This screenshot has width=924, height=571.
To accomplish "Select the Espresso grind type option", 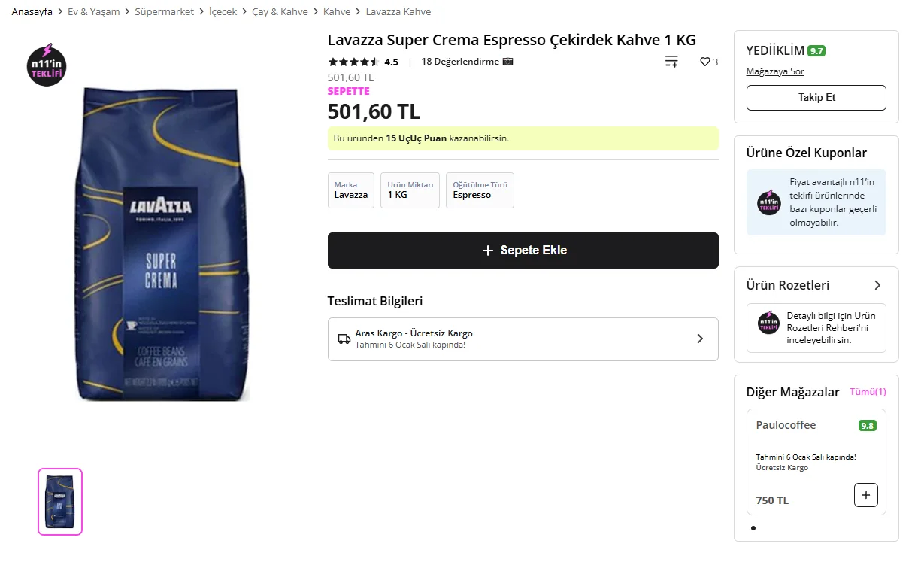I will tap(480, 190).
